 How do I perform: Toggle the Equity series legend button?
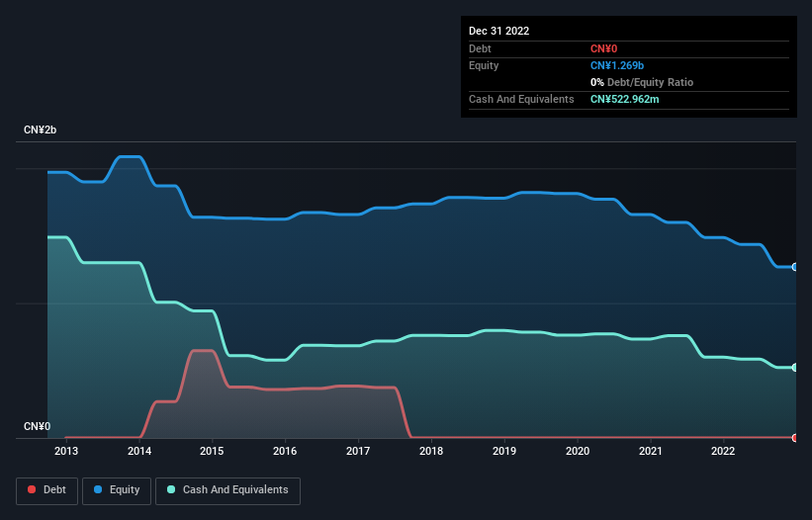[x=117, y=490]
